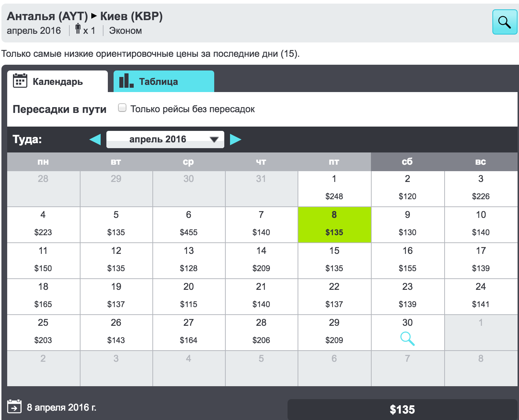Click the bar chart icon on Таблица tab
The height and width of the screenshot is (420, 519).
point(126,81)
